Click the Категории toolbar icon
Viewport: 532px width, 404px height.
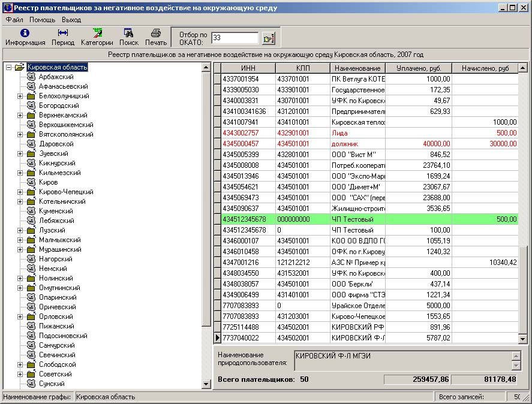97,37
